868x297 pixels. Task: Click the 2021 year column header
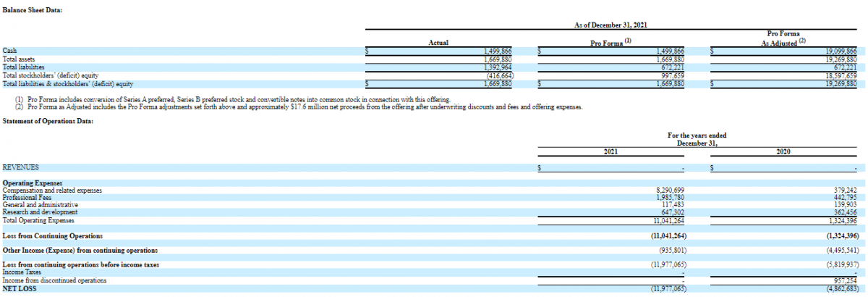pos(610,151)
